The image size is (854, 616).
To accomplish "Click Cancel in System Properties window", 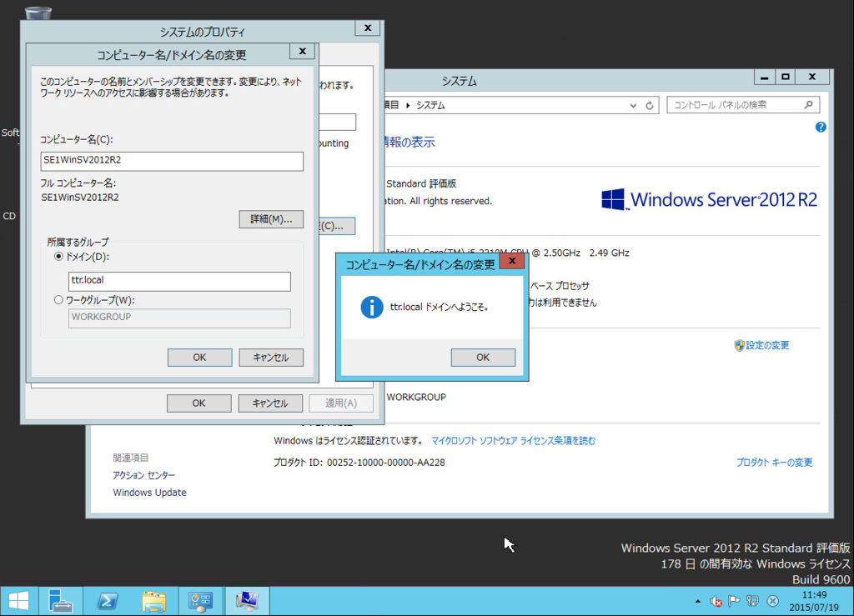I will click(x=270, y=403).
